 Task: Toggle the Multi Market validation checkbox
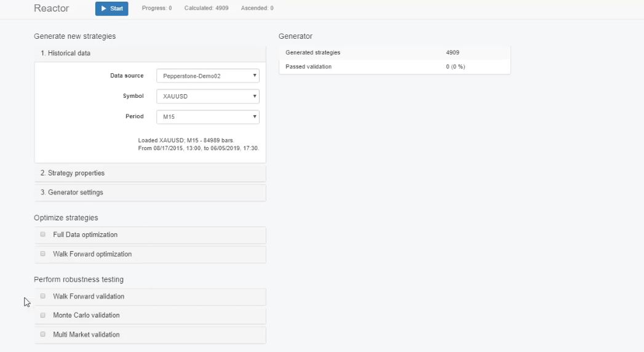43,334
